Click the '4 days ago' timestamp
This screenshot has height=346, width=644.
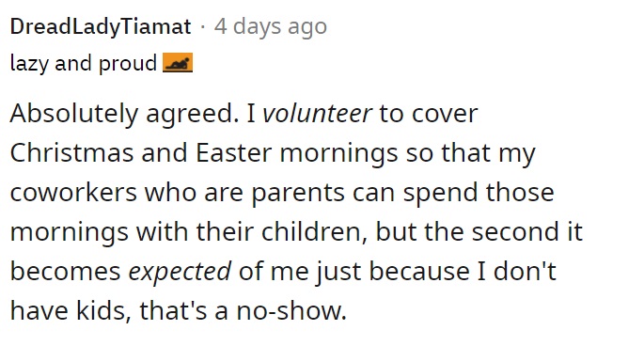271,27
